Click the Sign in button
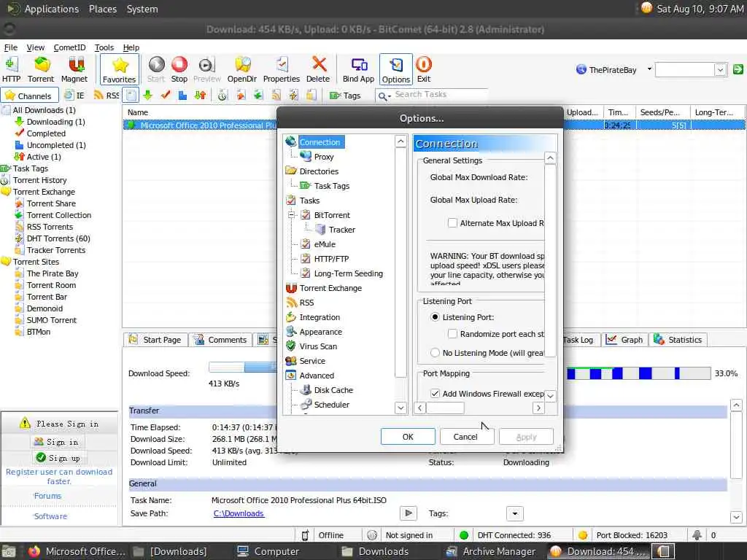747x560 pixels. tap(56, 442)
